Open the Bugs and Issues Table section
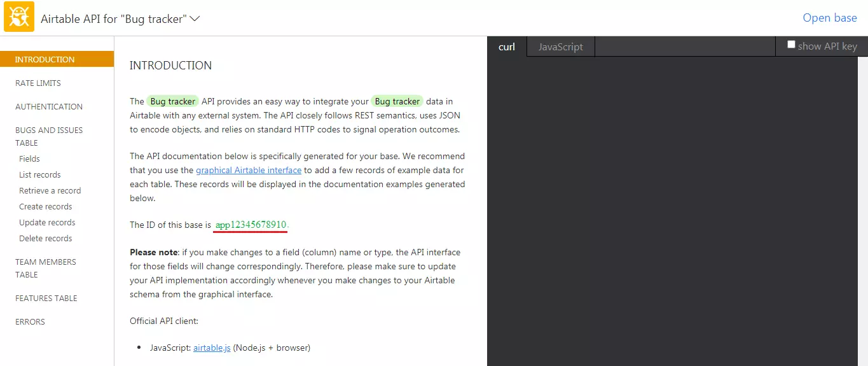The width and height of the screenshot is (868, 366). 49,136
